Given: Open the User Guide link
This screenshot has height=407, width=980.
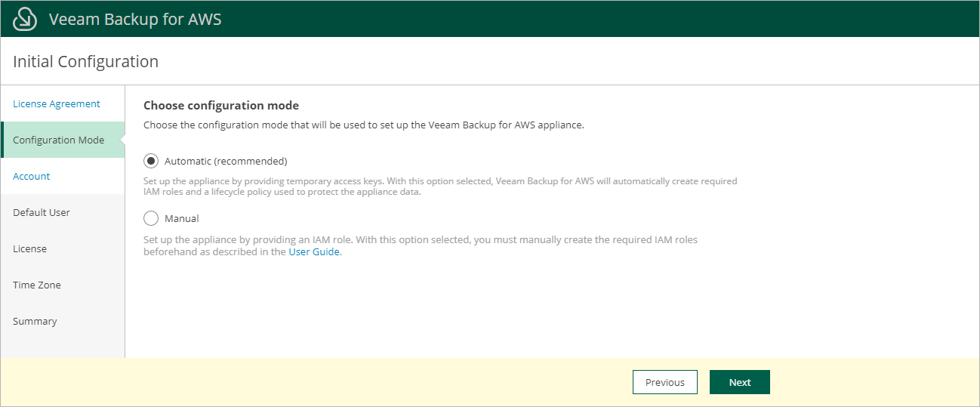Looking at the screenshot, I should point(315,252).
